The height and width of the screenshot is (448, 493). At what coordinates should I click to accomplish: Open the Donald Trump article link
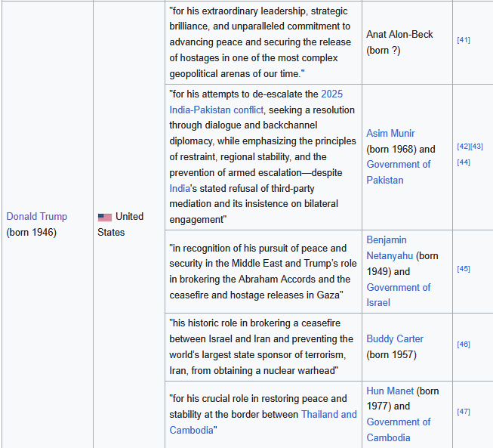point(37,216)
